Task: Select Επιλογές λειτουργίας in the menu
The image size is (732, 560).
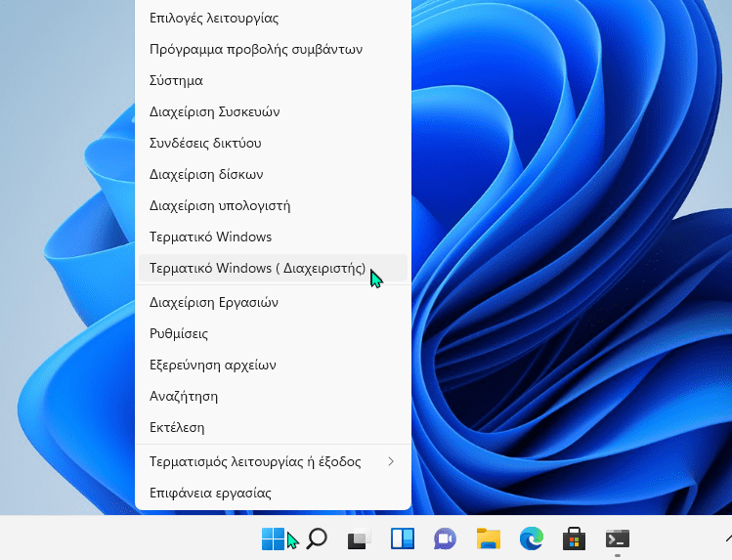Action: pos(273,18)
